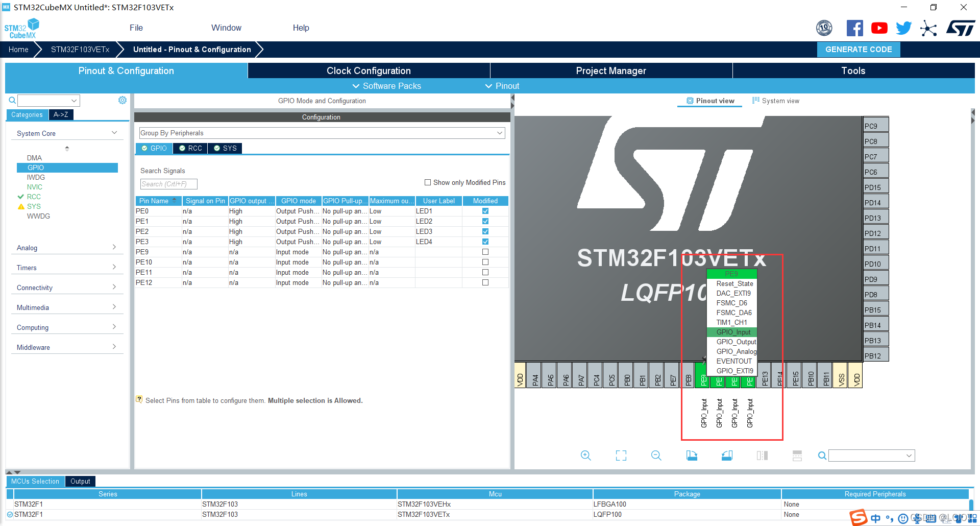Open the Window menu
This screenshot has height=526, width=980.
coord(226,28)
